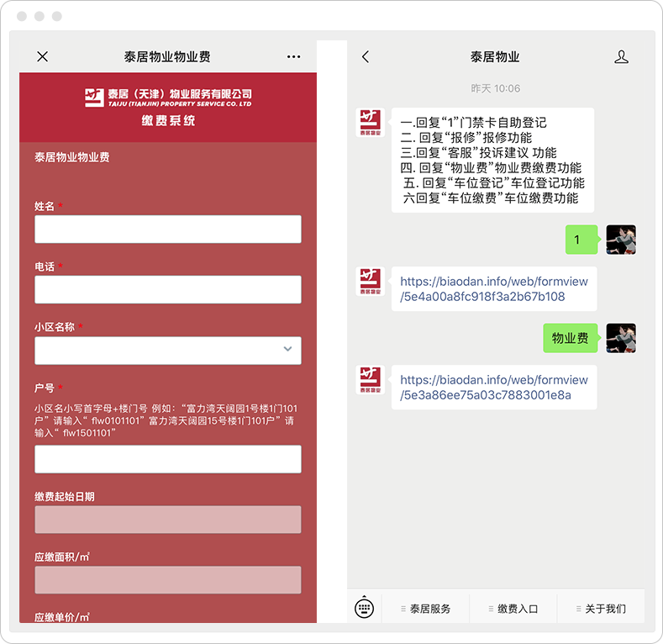Switch to keyboard input icon
This screenshot has height=644, width=663.
(x=364, y=608)
